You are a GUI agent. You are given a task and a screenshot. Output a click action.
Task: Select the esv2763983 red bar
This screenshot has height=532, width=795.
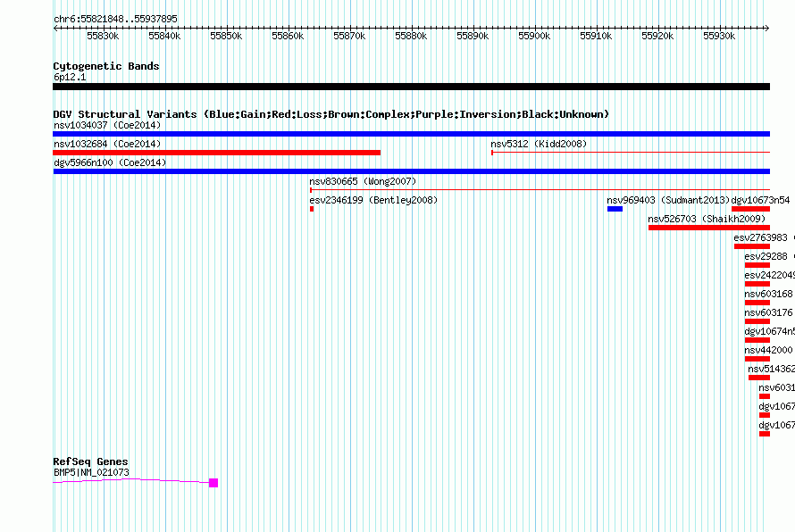752,246
